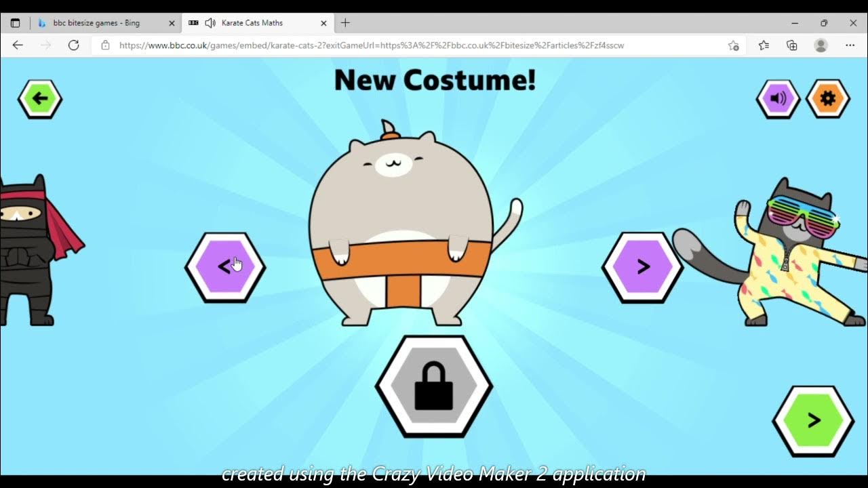Minimize the browser window
The height and width of the screenshot is (488, 868).
[795, 23]
